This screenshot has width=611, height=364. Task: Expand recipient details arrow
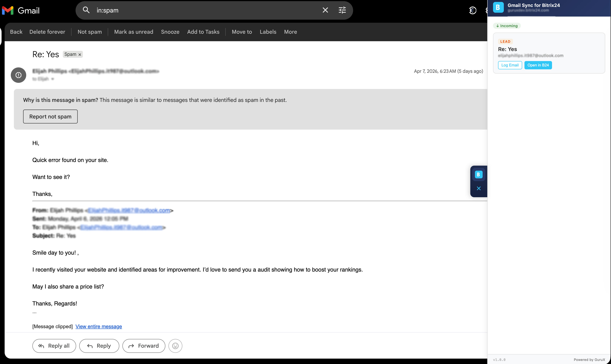point(53,79)
